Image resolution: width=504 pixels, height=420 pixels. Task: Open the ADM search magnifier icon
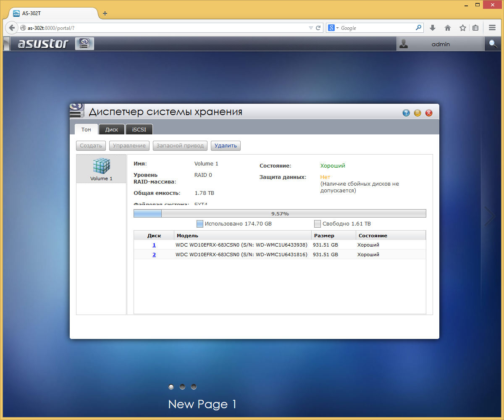[493, 44]
